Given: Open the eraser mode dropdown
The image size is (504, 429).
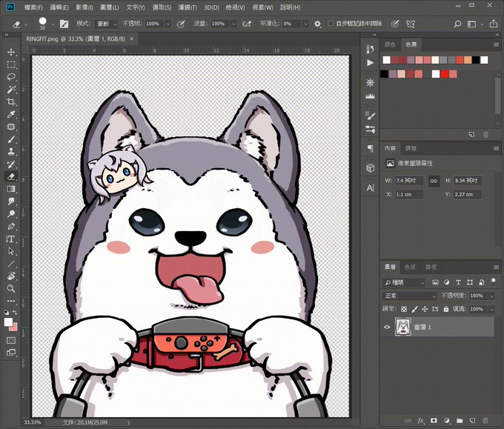Looking at the screenshot, I should (107, 24).
